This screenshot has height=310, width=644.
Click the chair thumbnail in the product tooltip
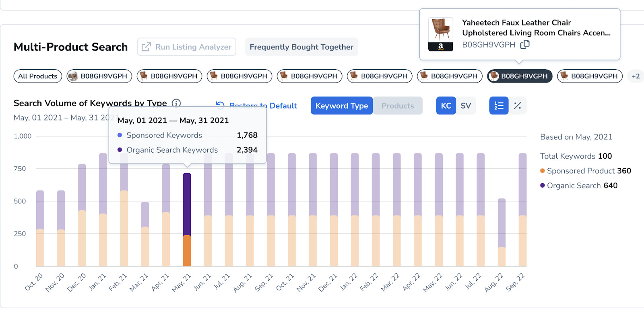click(x=440, y=29)
